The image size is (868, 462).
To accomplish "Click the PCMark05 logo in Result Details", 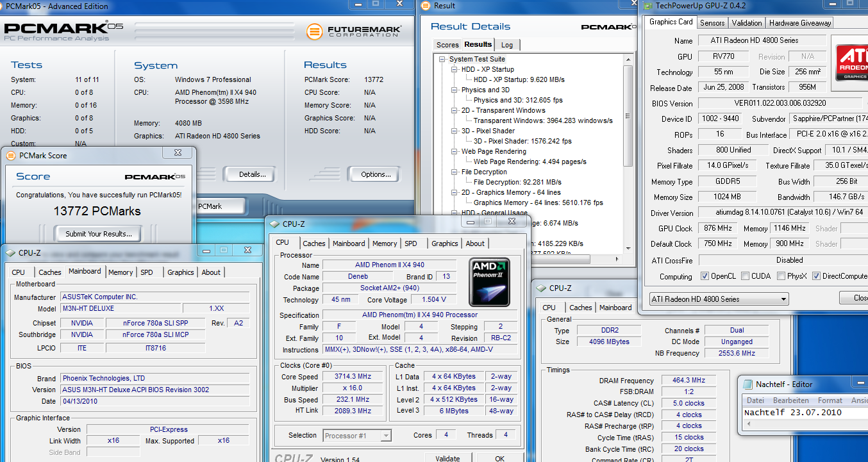I will click(x=608, y=26).
